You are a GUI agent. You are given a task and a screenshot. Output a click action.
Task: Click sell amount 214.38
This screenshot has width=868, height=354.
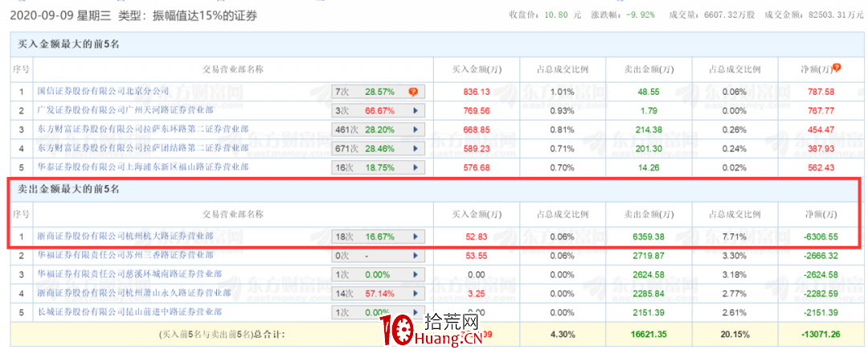pyautogui.click(x=649, y=130)
